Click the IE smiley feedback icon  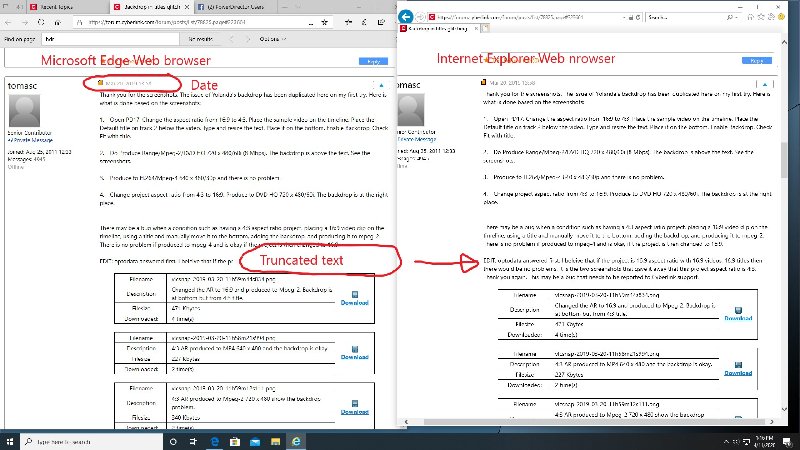[781, 17]
